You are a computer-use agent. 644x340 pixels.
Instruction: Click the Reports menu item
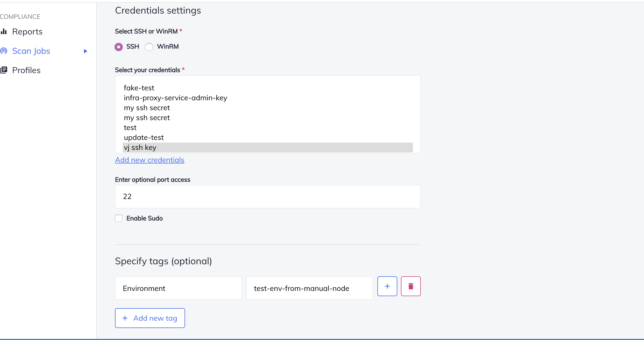(27, 32)
